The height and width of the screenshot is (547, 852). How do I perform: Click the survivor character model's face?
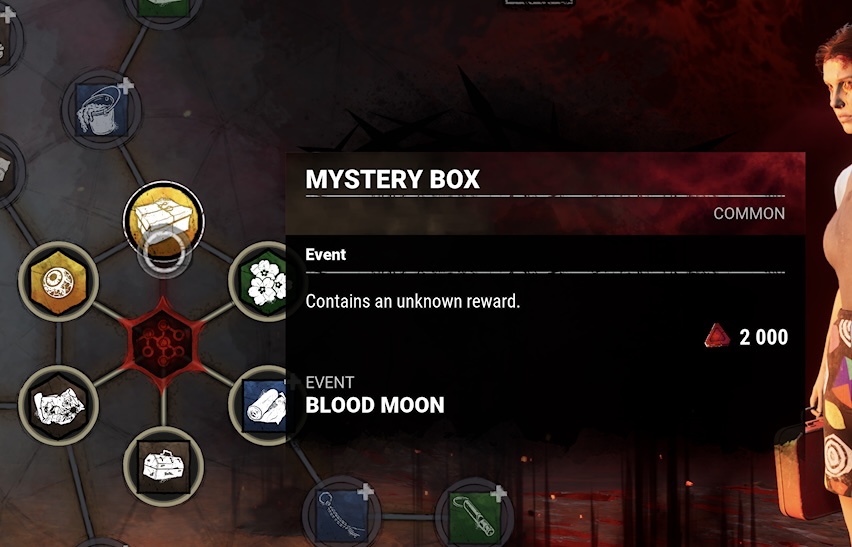pyautogui.click(x=838, y=90)
